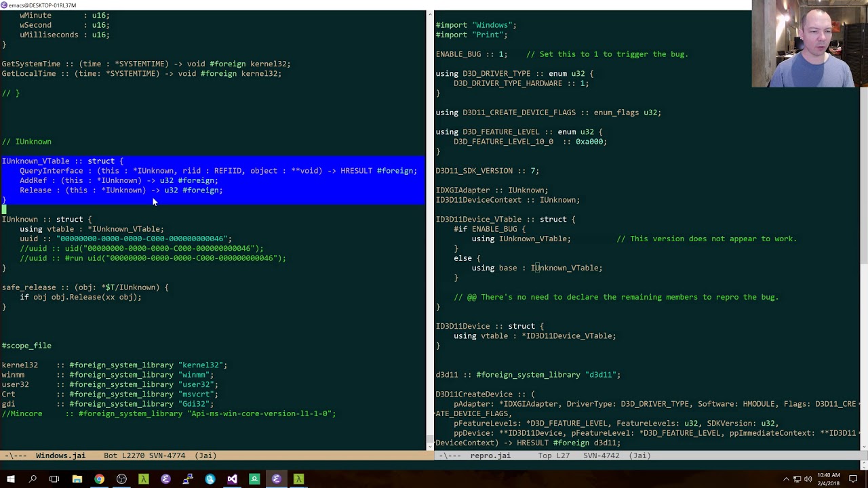Show hidden system tray icons
868x488 pixels.
(787, 479)
